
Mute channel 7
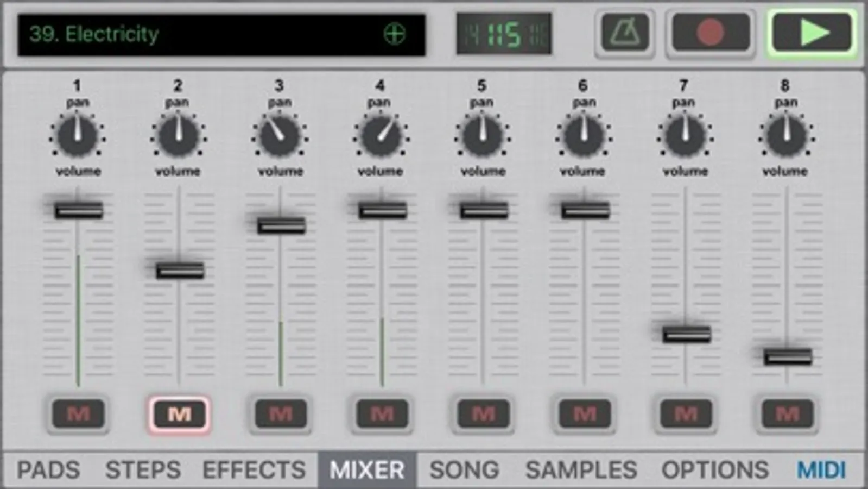point(686,414)
